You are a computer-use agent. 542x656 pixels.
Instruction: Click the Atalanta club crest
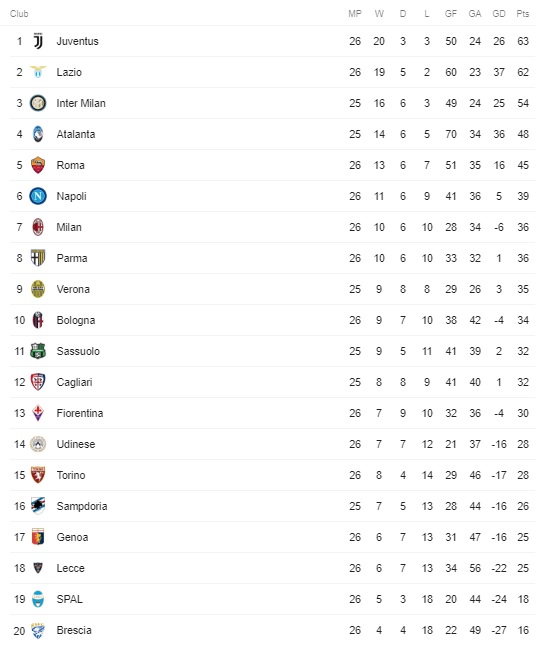[x=38, y=134]
